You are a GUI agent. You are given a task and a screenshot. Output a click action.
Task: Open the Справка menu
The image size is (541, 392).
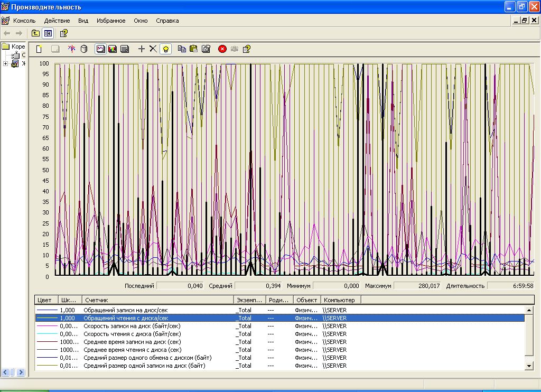(167, 21)
